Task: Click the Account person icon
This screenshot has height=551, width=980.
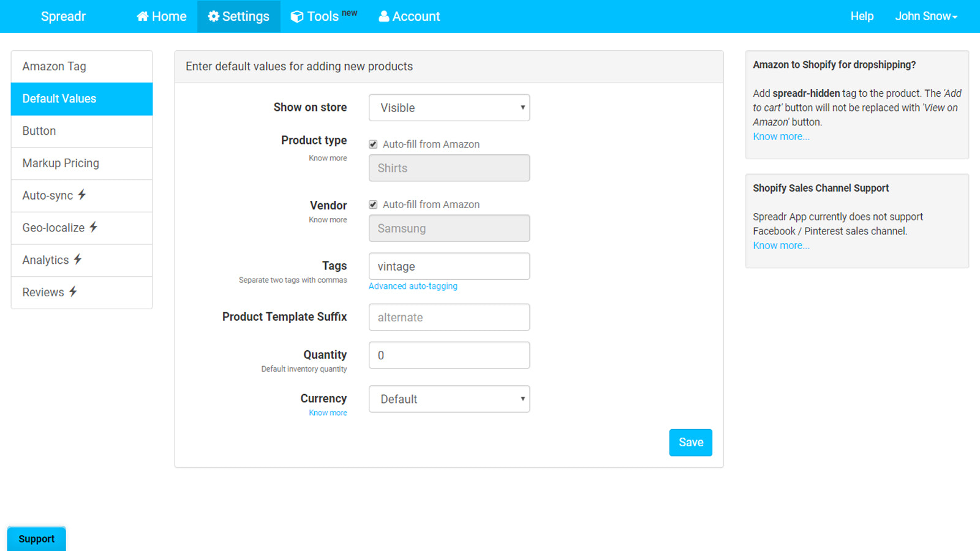Action: (383, 17)
